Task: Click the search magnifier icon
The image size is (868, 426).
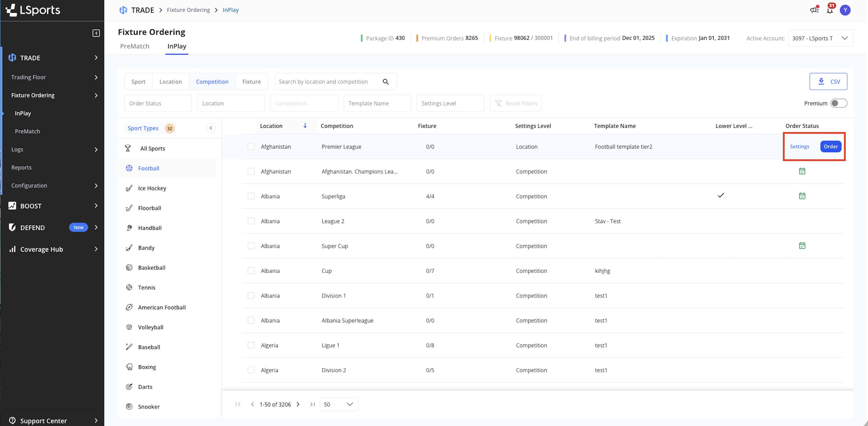Action: pos(386,82)
